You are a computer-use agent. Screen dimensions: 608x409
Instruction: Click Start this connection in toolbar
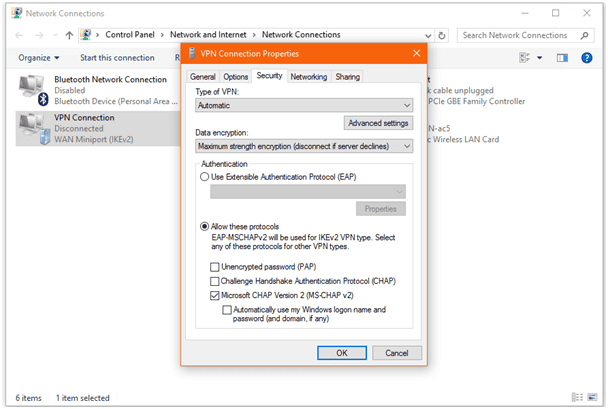117,58
